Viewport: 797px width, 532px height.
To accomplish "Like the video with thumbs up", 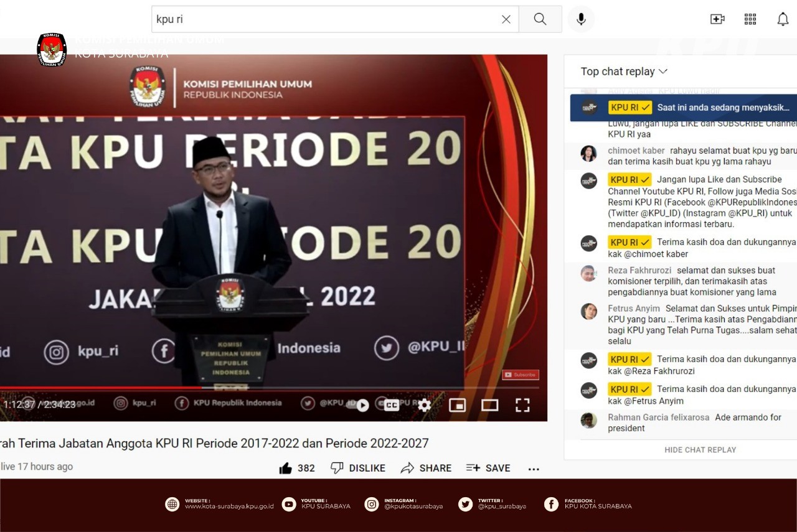I will [286, 468].
